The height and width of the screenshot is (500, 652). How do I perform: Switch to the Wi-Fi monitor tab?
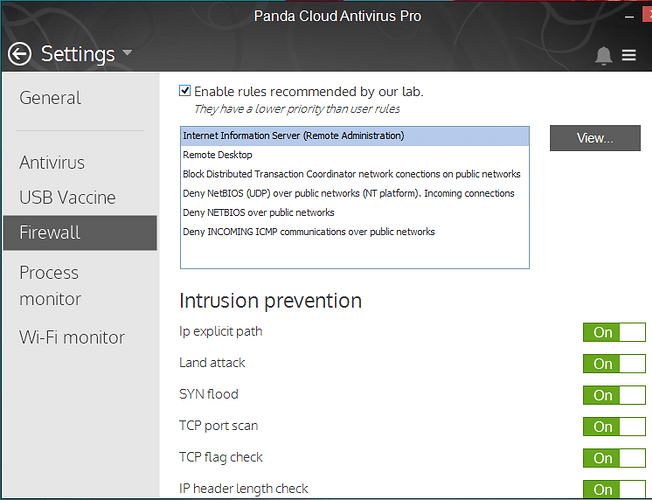click(x=72, y=337)
